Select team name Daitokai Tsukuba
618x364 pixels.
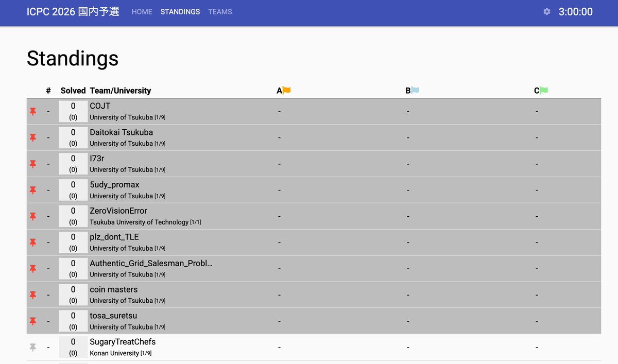[122, 132]
